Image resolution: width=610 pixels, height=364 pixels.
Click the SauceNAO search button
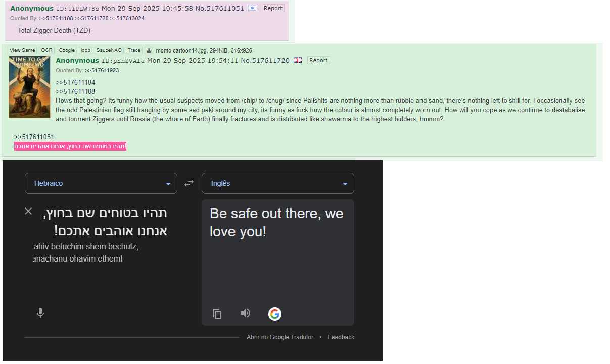tap(109, 50)
